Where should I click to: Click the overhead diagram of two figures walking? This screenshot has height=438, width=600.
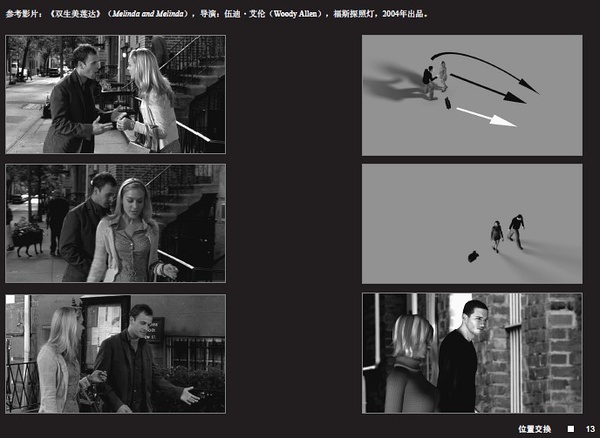pyautogui.click(x=472, y=224)
